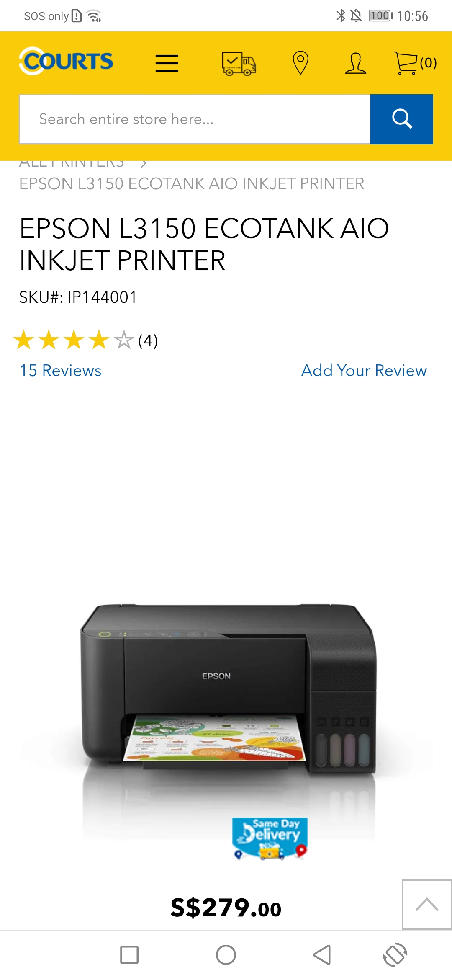
Task: Open the account profile icon
Action: click(x=356, y=63)
